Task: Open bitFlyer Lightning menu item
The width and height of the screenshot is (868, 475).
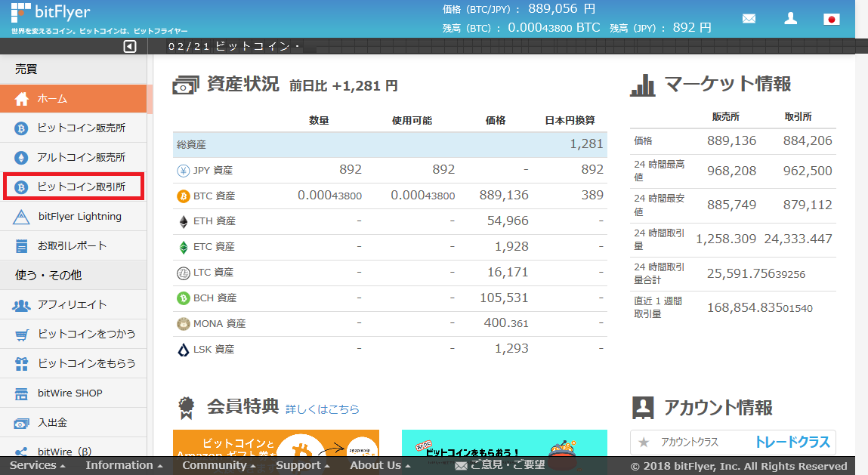Action: (73, 217)
